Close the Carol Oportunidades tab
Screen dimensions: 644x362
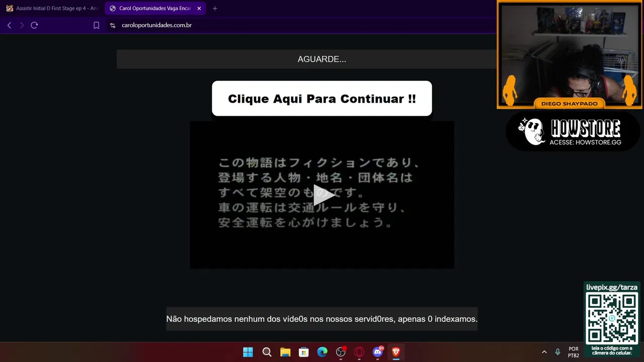tap(199, 9)
